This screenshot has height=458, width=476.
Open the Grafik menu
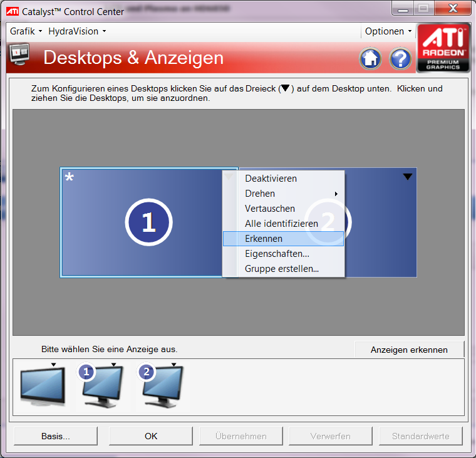point(26,31)
